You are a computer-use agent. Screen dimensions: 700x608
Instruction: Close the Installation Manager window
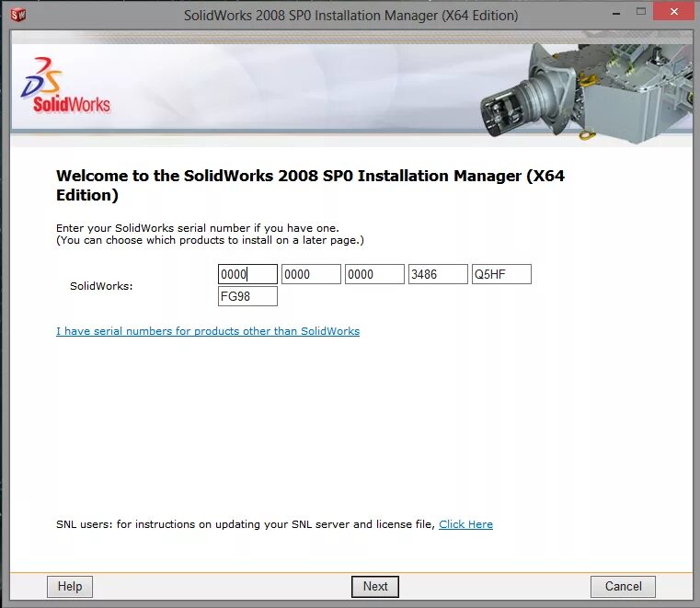[673, 11]
